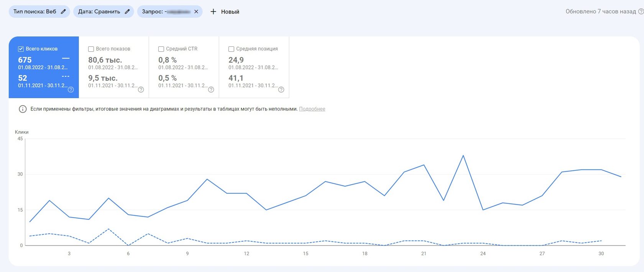Open help icon in Всего показов card
Viewport: 644px width, 272px height.
141,90
